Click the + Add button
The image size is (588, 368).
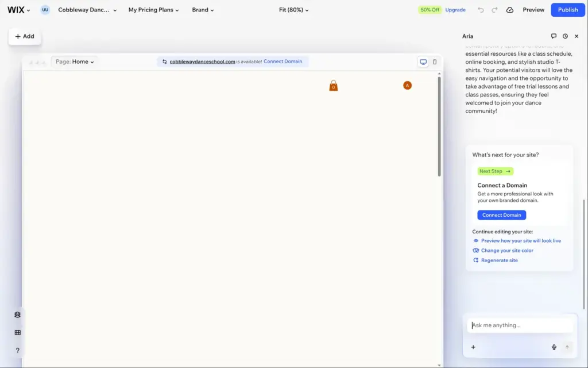click(25, 36)
